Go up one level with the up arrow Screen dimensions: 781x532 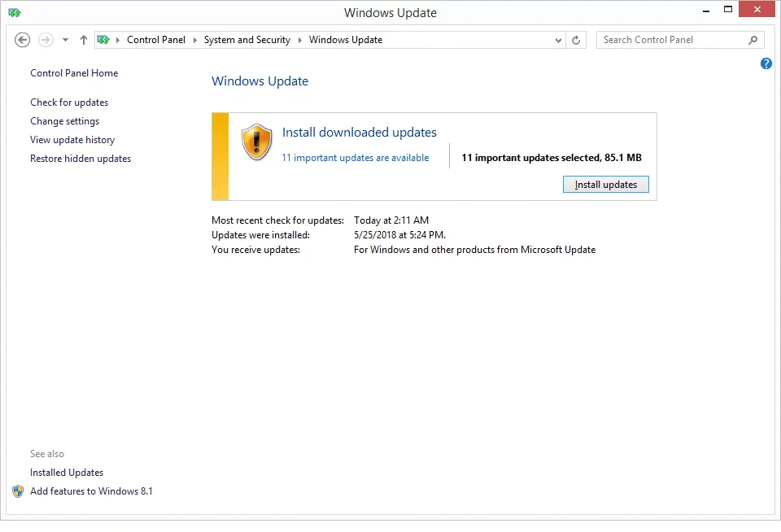click(x=84, y=40)
